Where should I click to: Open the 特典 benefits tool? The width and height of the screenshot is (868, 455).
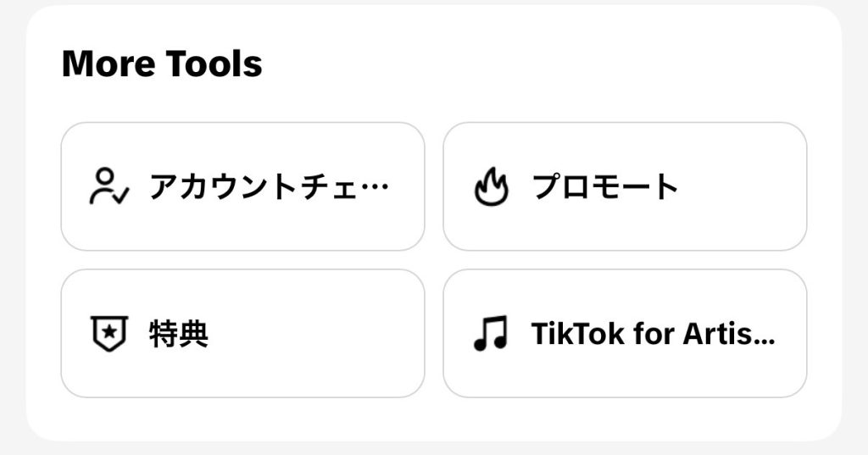tap(242, 334)
